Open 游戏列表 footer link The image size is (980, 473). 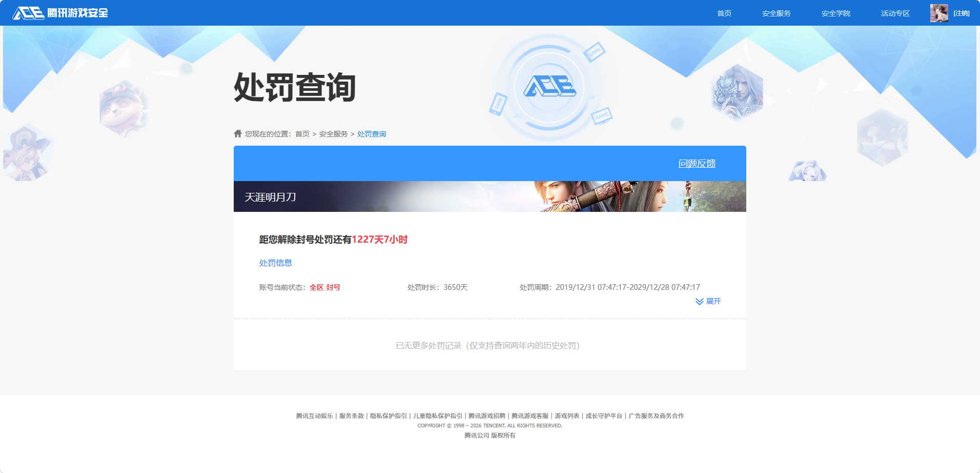pos(567,416)
